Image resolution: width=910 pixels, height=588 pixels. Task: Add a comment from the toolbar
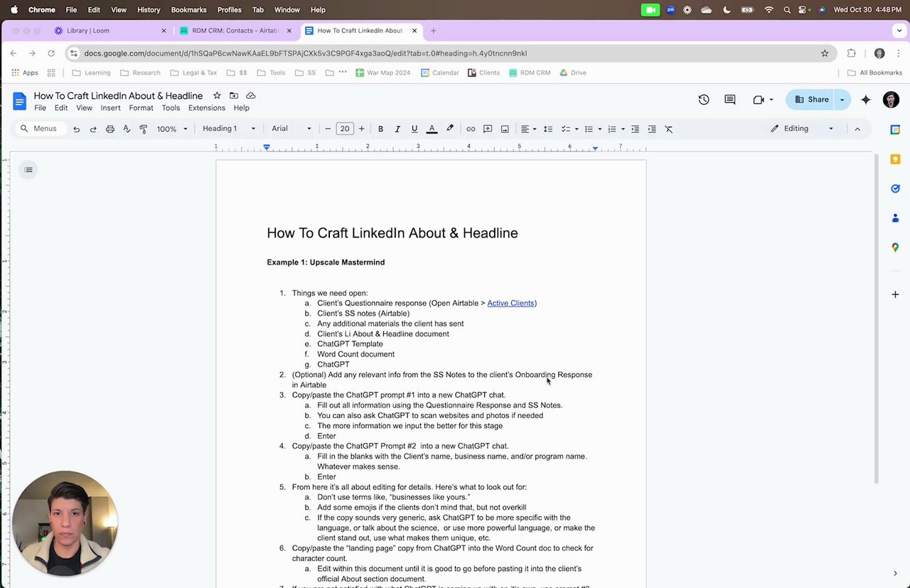488,129
